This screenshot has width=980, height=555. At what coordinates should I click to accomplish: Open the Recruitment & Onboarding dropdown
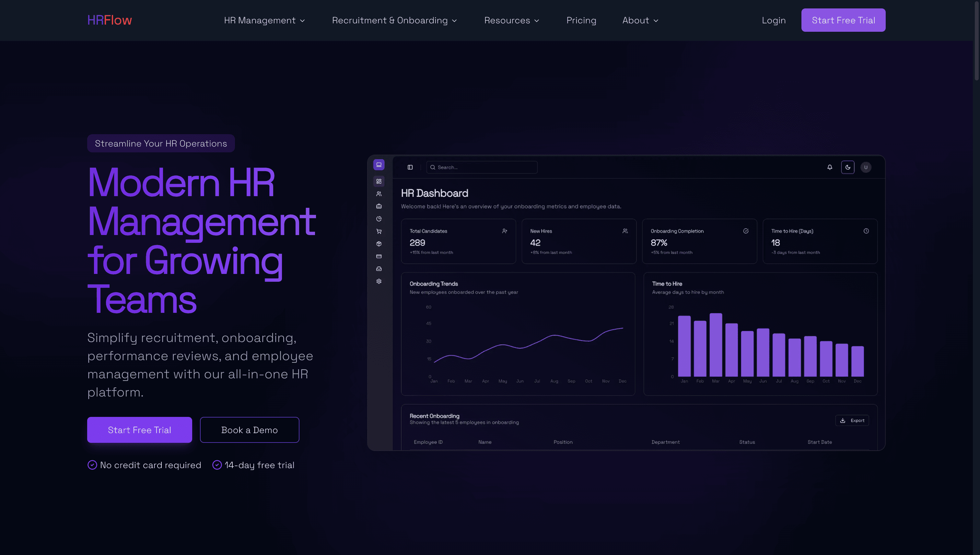[x=394, y=20]
